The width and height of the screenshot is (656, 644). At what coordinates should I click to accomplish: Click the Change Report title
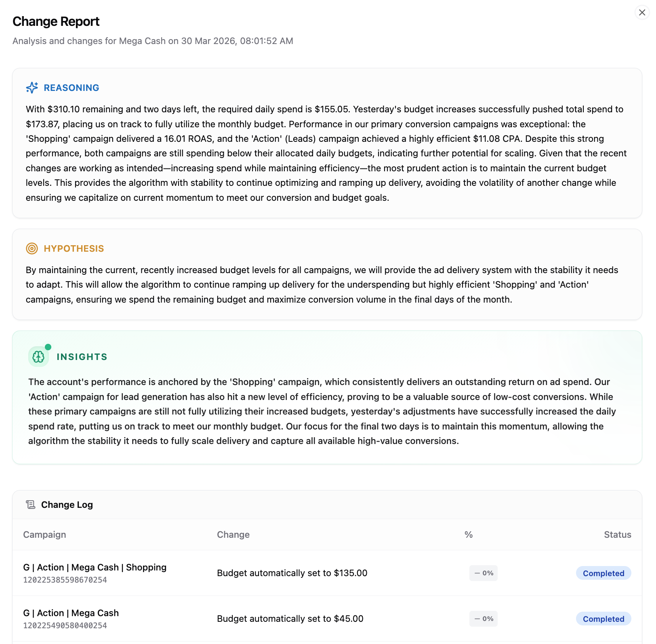coord(56,21)
